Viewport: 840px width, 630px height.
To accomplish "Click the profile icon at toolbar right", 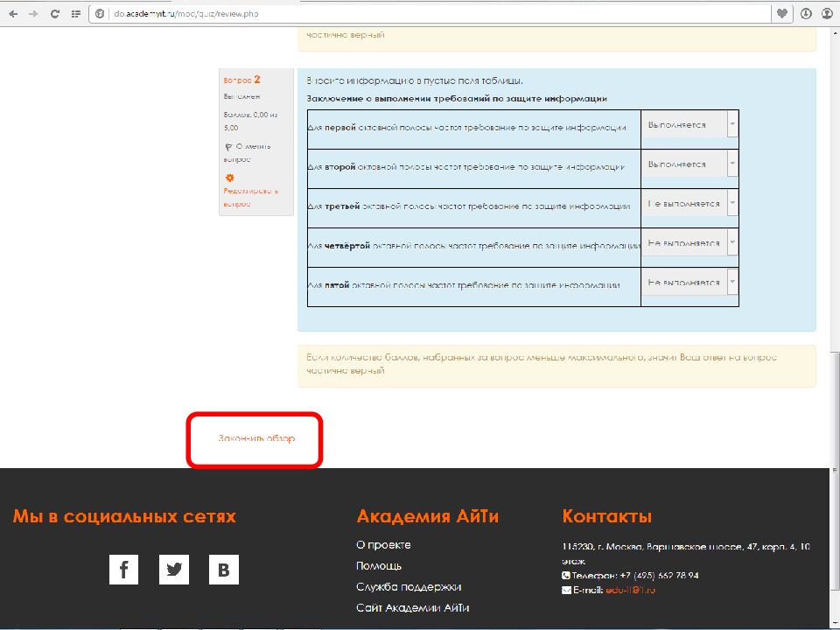I will click(827, 13).
